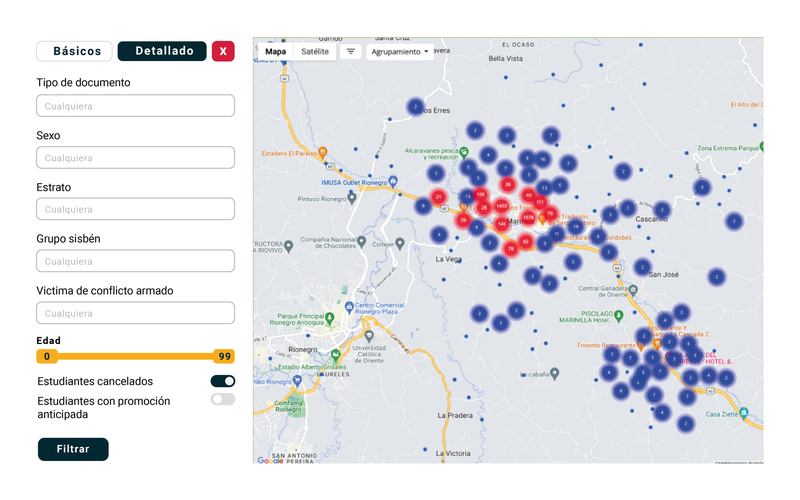Image resolution: width=800 pixels, height=500 pixels.
Task: Click the Edad maximum handle 99
Action: [224, 356]
